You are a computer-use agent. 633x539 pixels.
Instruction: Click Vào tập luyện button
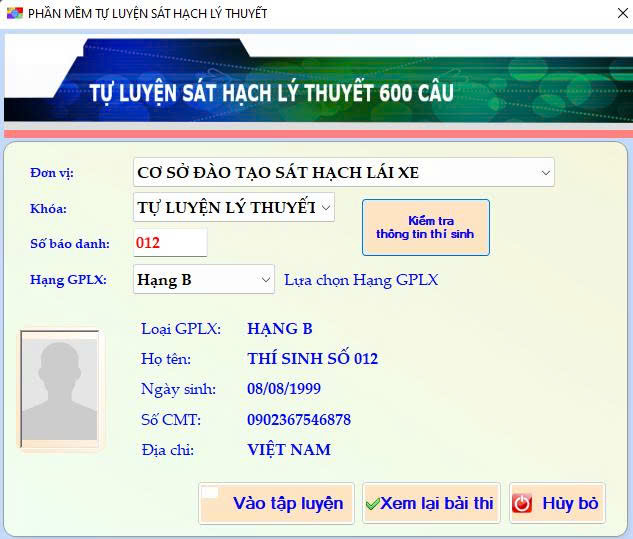(x=277, y=503)
